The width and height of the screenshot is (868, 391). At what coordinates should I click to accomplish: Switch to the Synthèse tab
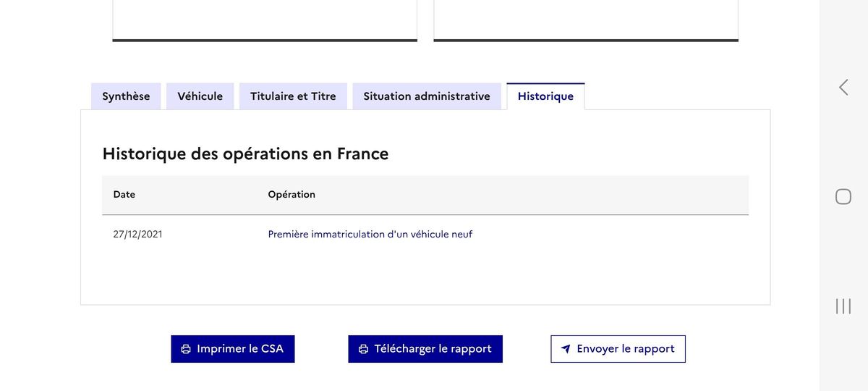(126, 96)
